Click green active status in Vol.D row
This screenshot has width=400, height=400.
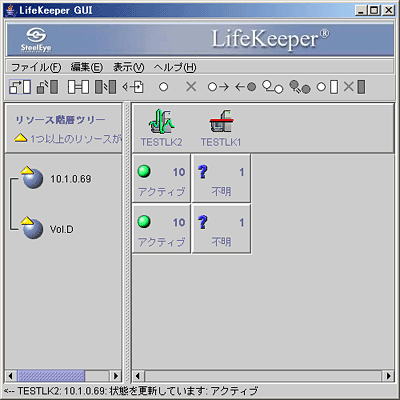[144, 221]
